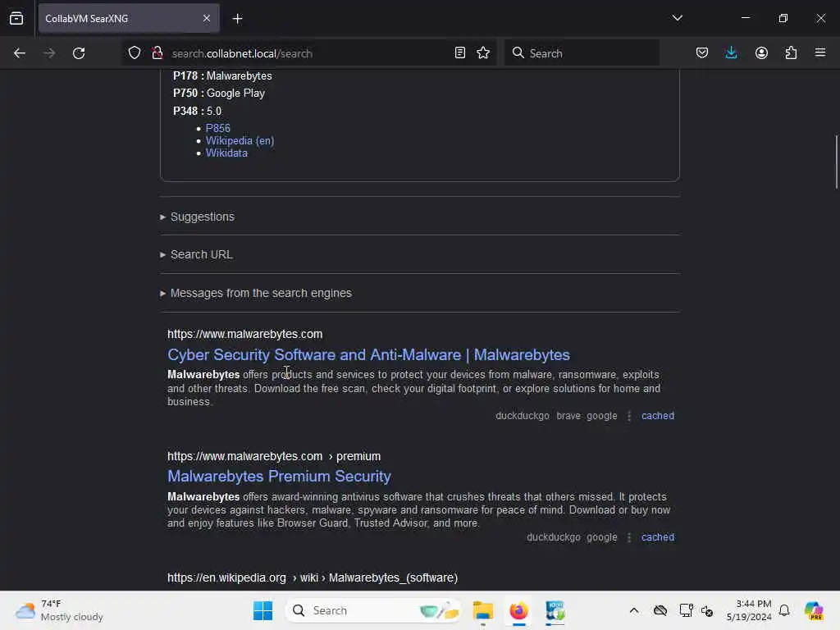Image resolution: width=840 pixels, height=630 pixels.
Task: Click 'P348 : 5.0' row
Action: pyautogui.click(x=197, y=111)
